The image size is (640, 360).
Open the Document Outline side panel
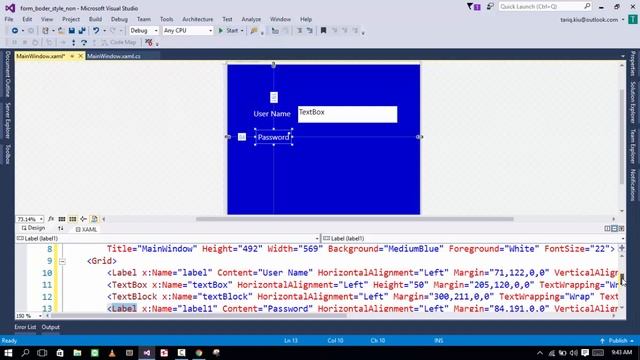coord(7,74)
